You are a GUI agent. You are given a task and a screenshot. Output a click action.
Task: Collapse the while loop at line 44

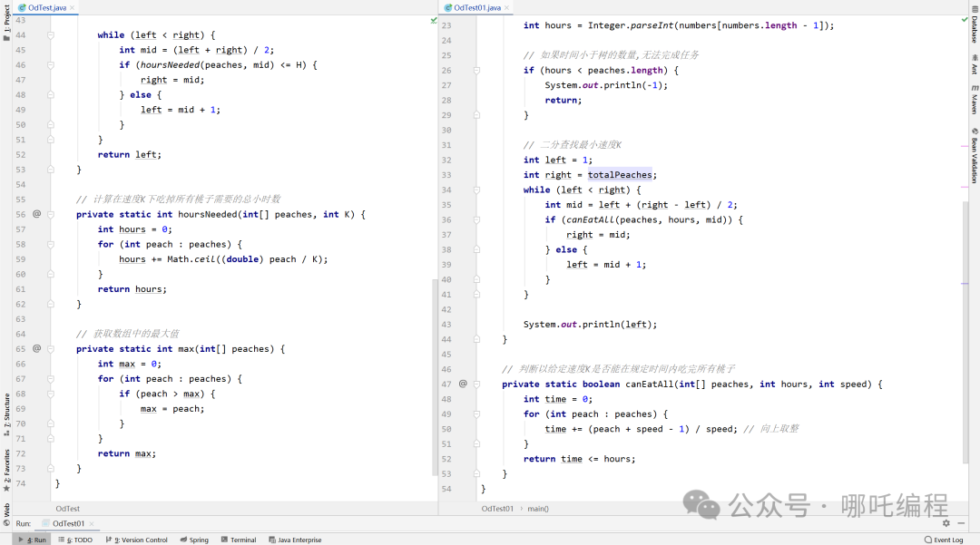51,35
